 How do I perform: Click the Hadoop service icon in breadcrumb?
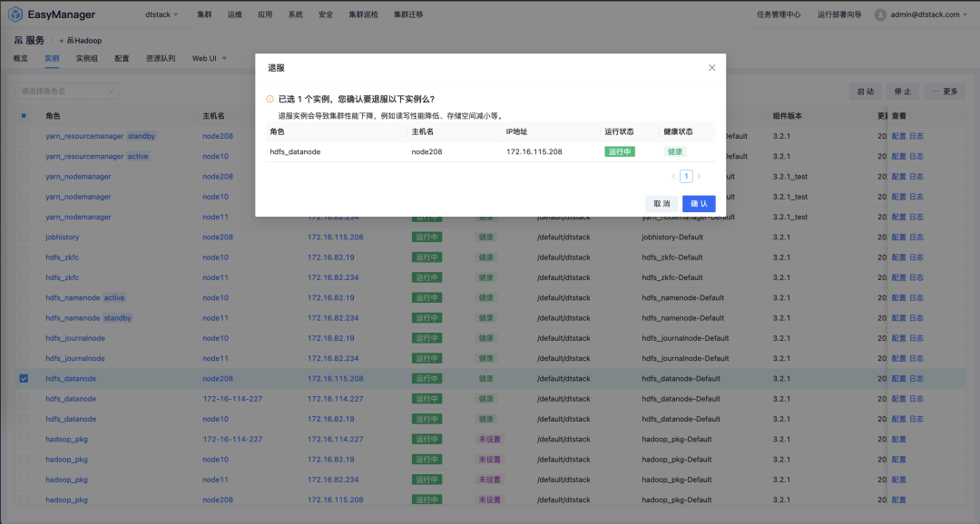[70, 41]
